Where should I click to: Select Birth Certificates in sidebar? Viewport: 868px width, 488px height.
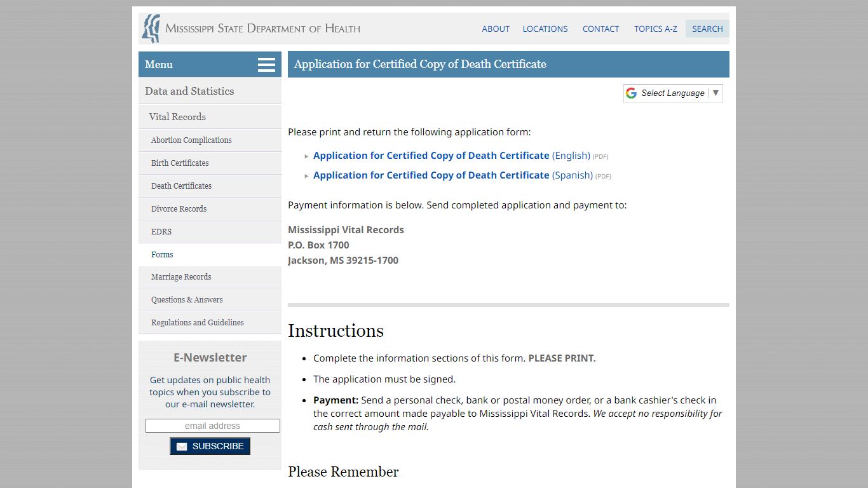coord(210,163)
